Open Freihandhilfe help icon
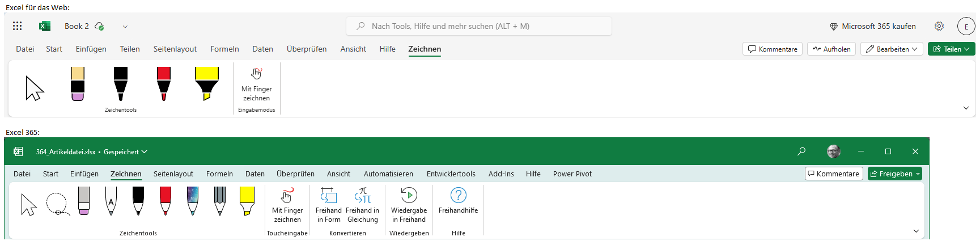980x245 pixels. [458, 201]
